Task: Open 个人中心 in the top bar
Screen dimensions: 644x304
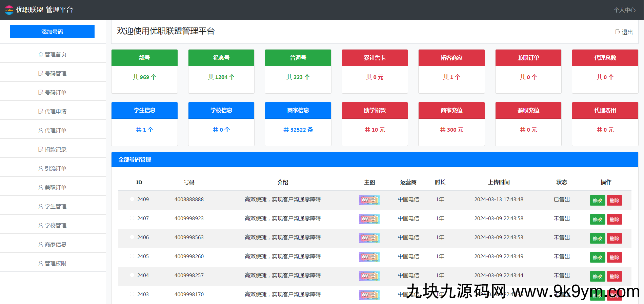Action: click(624, 10)
